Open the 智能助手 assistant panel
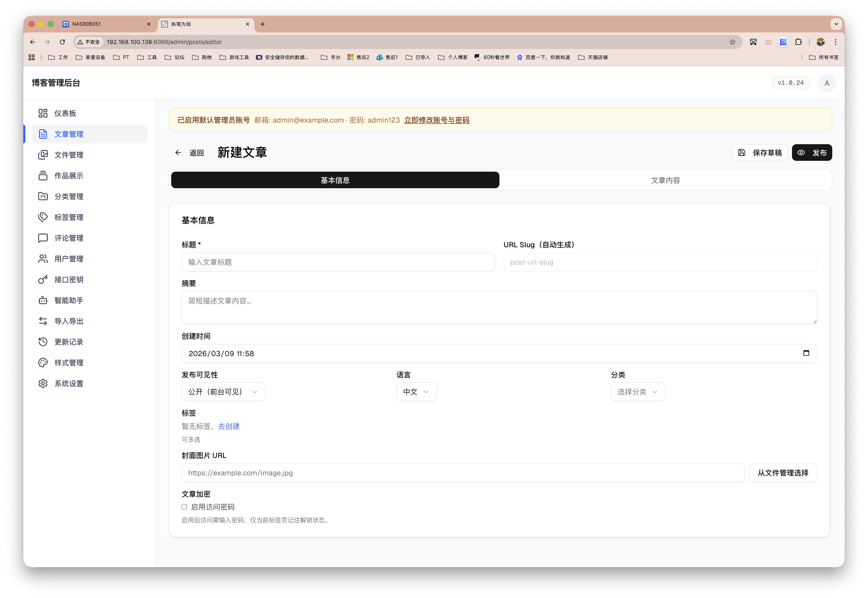Image resolution: width=868 pixels, height=598 pixels. pos(69,300)
